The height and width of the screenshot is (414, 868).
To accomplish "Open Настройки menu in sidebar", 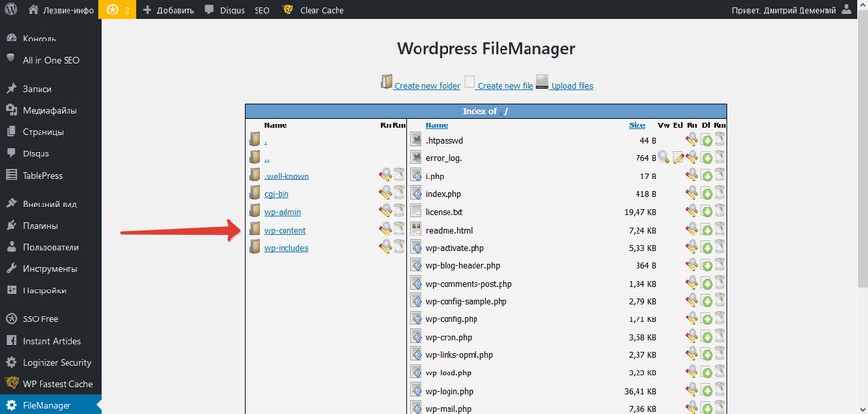I will pyautogui.click(x=44, y=290).
